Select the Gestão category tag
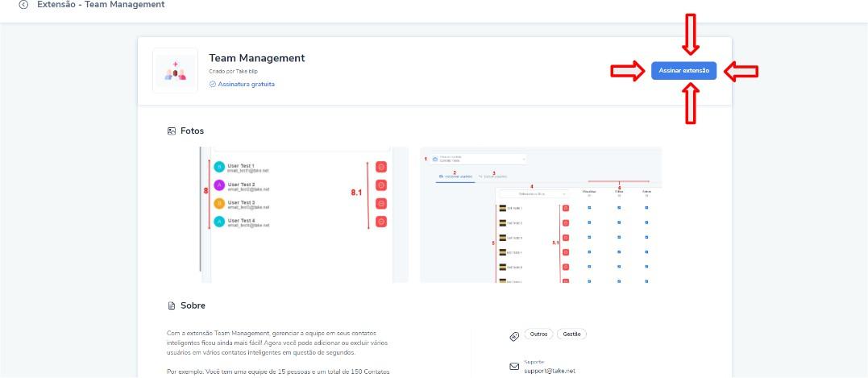The width and height of the screenshot is (868, 378). point(571,334)
